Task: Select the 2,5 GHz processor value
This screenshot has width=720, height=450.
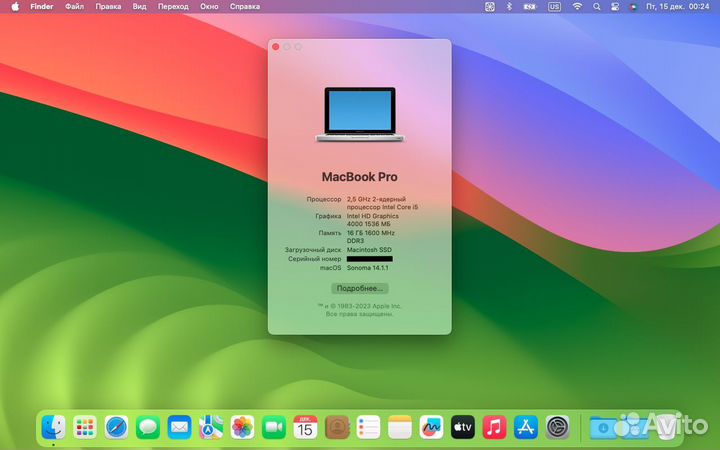Action: tap(382, 203)
